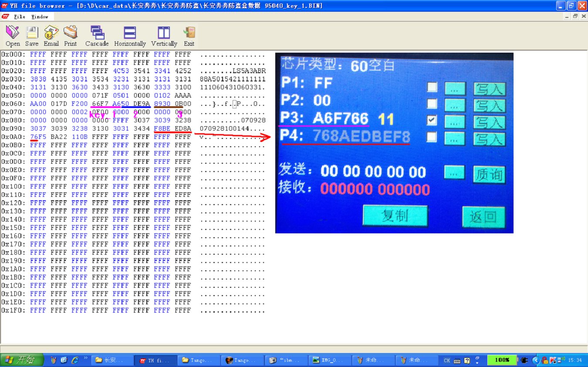The height and width of the screenshot is (367, 588).
Task: Switch to the Tango folder taskbar button
Action: pyautogui.click(x=199, y=360)
